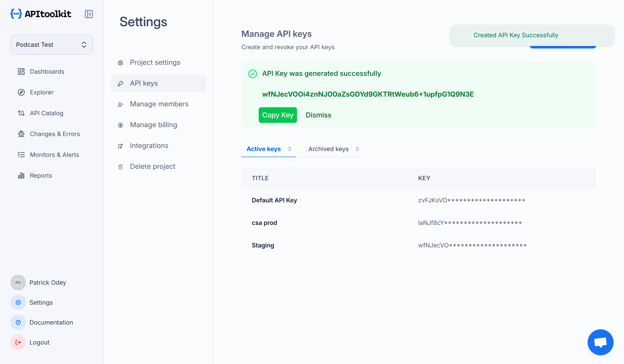Switch to the Archived keys tab
624x364 pixels.
[x=328, y=149]
